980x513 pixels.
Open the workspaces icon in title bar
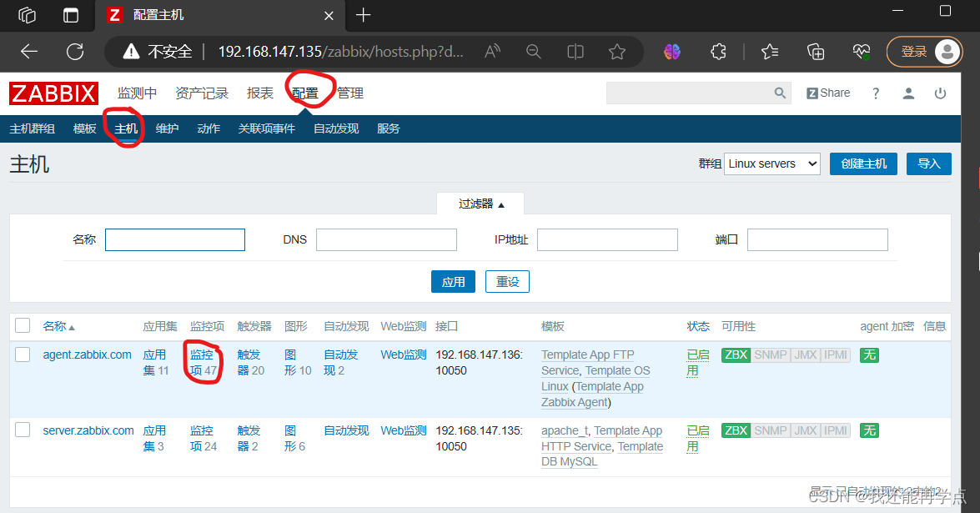tap(27, 15)
